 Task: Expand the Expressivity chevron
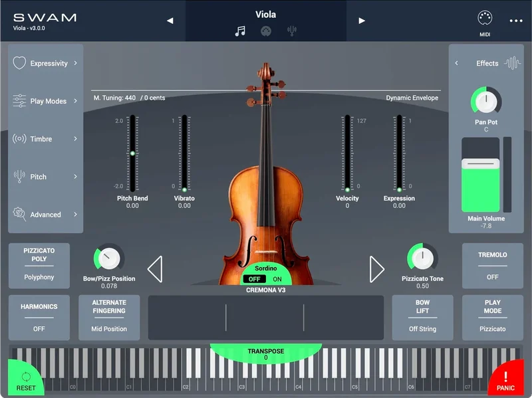[x=75, y=63]
